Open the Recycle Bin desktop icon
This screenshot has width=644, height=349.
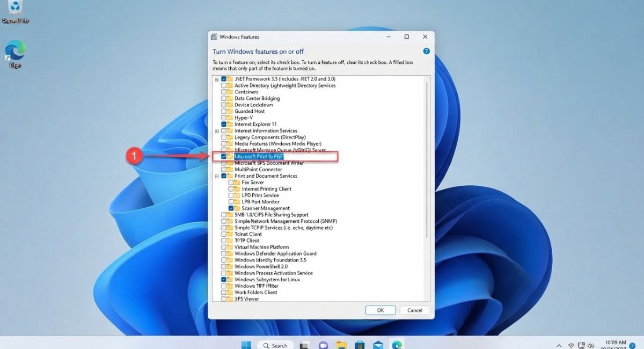pyautogui.click(x=15, y=12)
